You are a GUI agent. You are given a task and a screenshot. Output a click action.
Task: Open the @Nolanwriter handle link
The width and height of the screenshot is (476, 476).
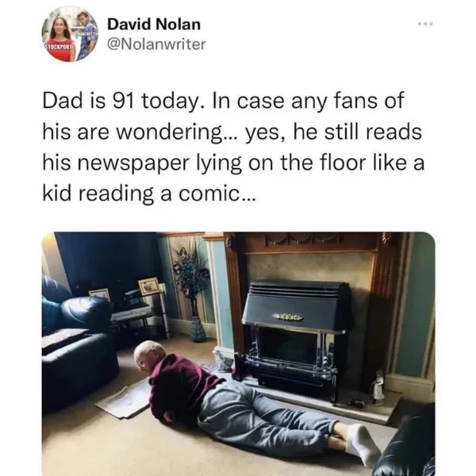click(x=156, y=44)
